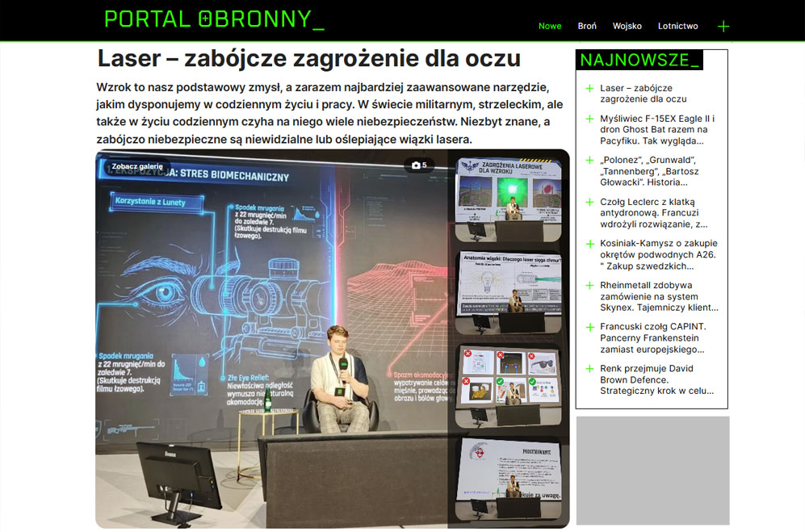Image resolution: width=805 pixels, height=532 pixels.
Task: Open the Portal Obronny logo homepage
Action: coord(214,19)
